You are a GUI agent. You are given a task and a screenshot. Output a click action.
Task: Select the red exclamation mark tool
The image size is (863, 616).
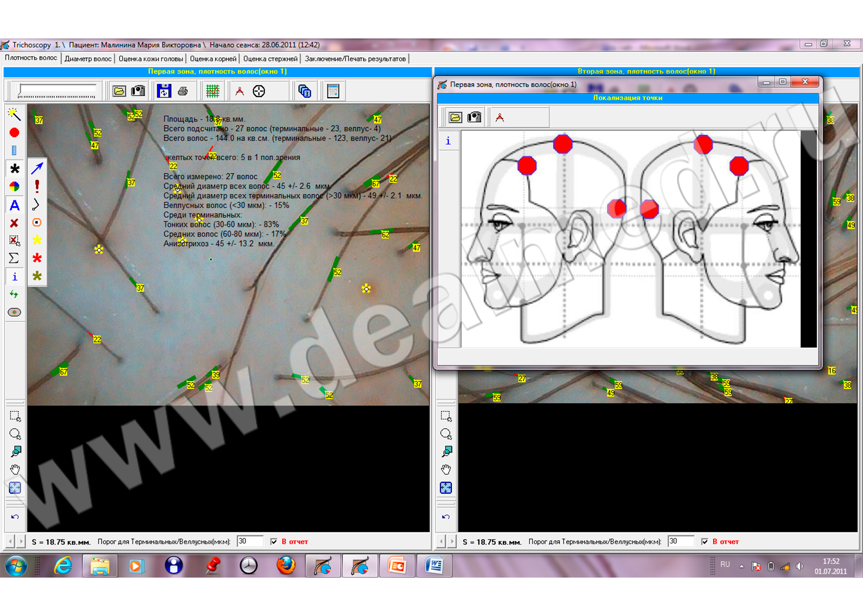pyautogui.click(x=37, y=186)
